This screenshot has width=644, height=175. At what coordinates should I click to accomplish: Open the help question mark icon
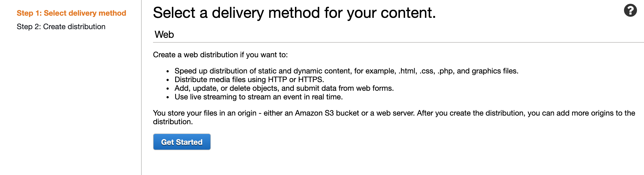pos(630,11)
